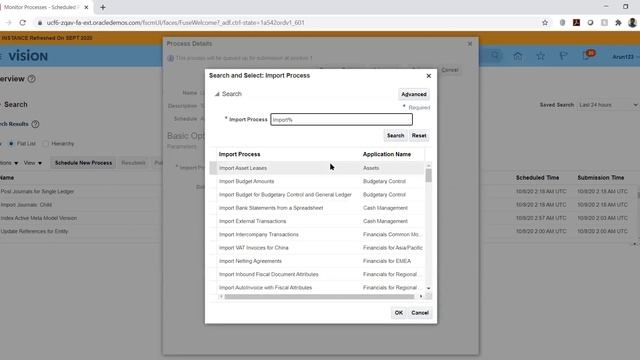Select Import AutoInvoice with Fiscal Attributes
Viewport: 640px width, 360px height.
point(317,288)
